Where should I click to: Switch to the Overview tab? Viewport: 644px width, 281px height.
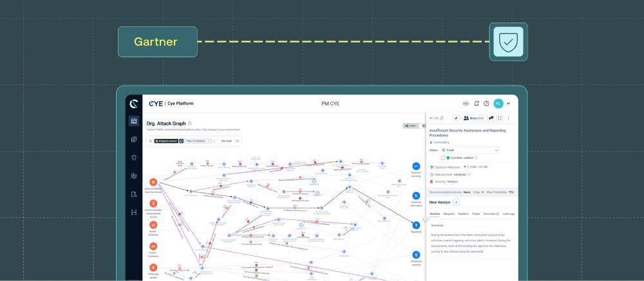click(x=435, y=213)
